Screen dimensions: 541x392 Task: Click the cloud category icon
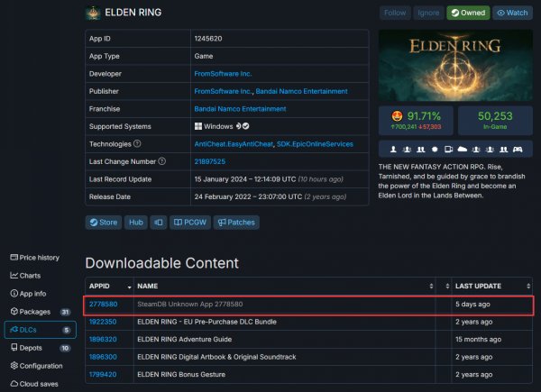[x=462, y=150]
